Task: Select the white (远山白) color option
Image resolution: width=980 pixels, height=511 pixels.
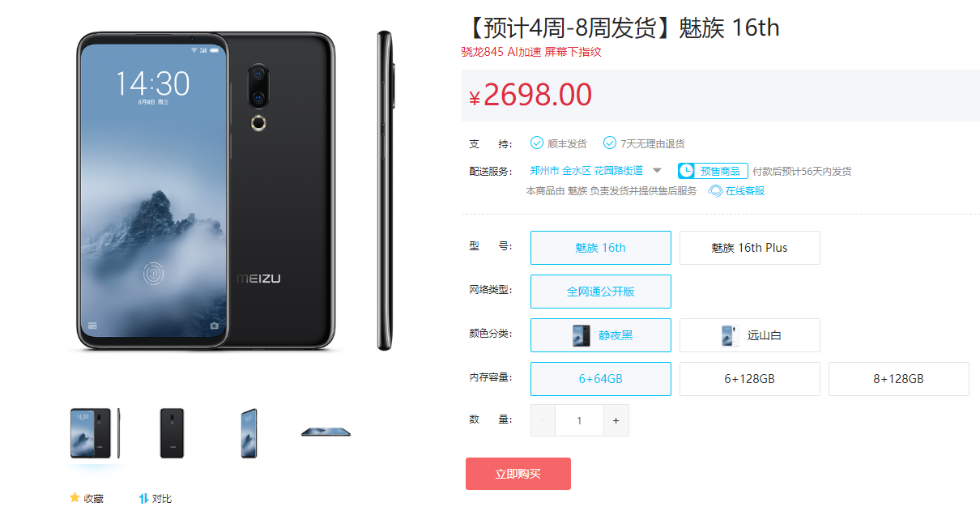Action: tap(750, 335)
